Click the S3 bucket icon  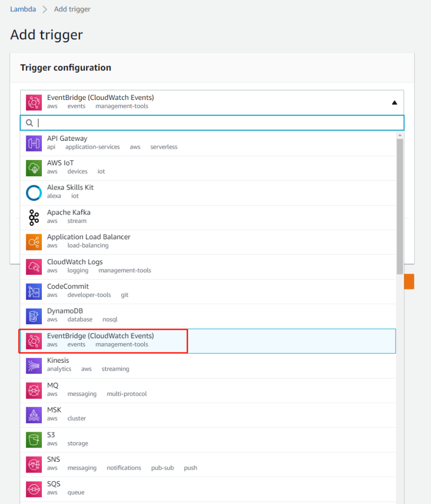34,440
